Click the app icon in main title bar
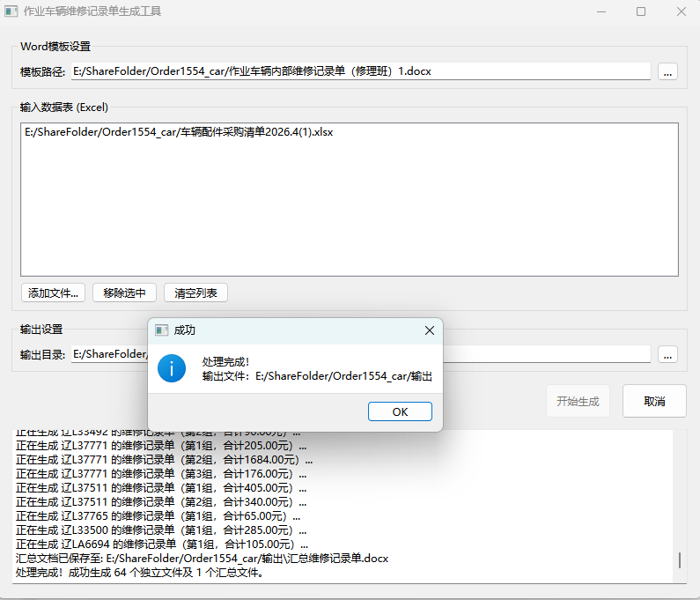Screen dimensions: 700x600 tap(11, 11)
